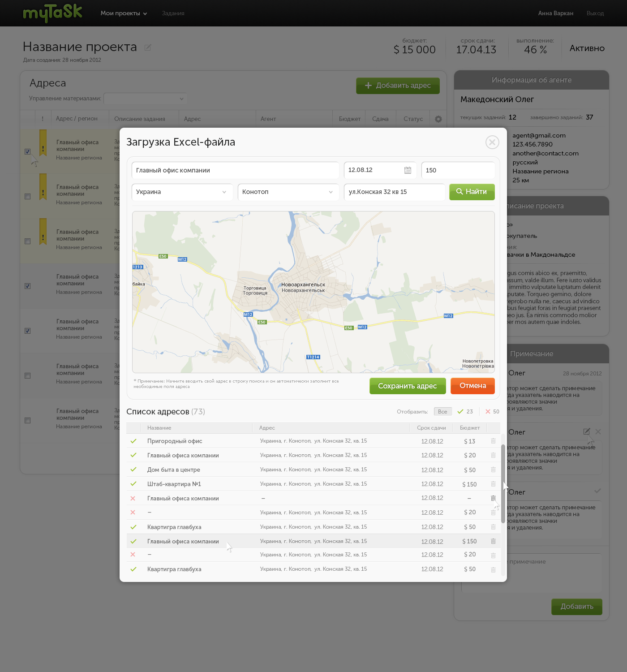Image resolution: width=627 pixels, height=672 pixels.
Task: Click the address list scrollbar thumb
Action: [x=503, y=484]
